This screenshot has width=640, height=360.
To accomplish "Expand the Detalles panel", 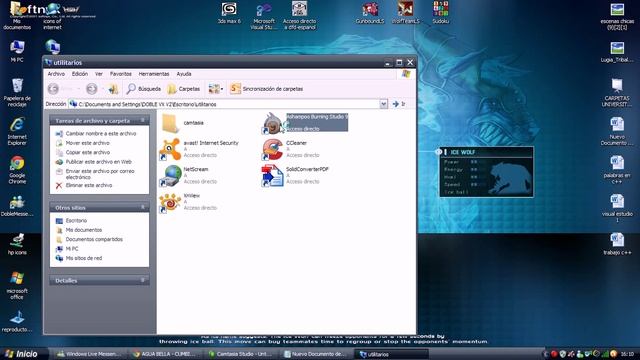I will tap(142, 280).
